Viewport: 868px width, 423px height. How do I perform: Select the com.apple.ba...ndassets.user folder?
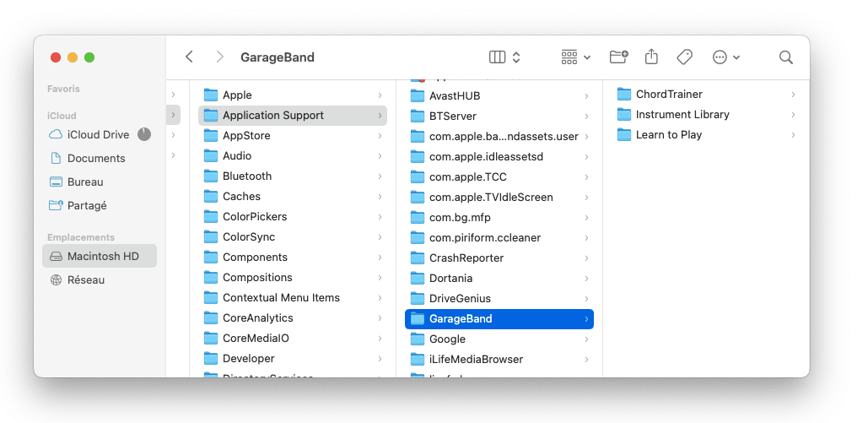pyautogui.click(x=499, y=137)
